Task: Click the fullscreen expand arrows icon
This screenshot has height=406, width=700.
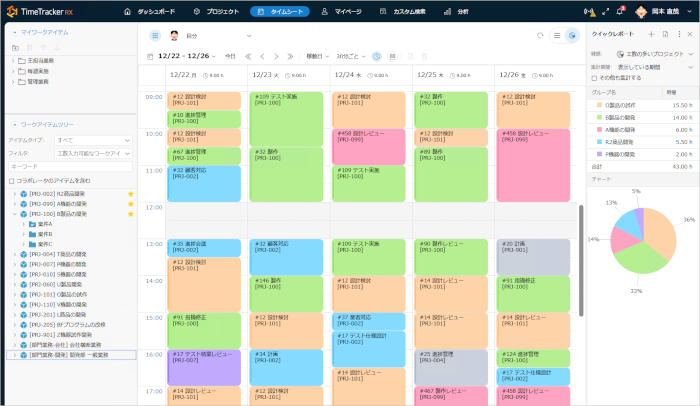Action: coord(605,12)
